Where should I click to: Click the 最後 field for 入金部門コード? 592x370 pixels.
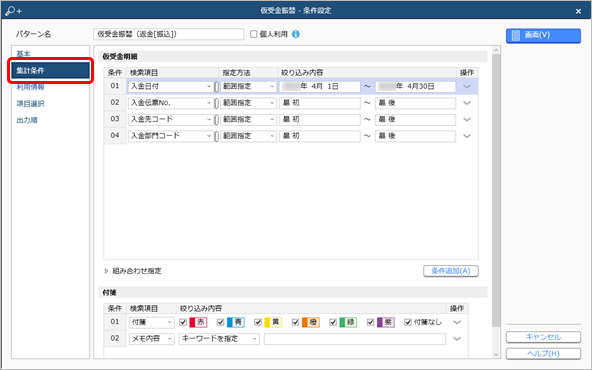tap(415, 136)
